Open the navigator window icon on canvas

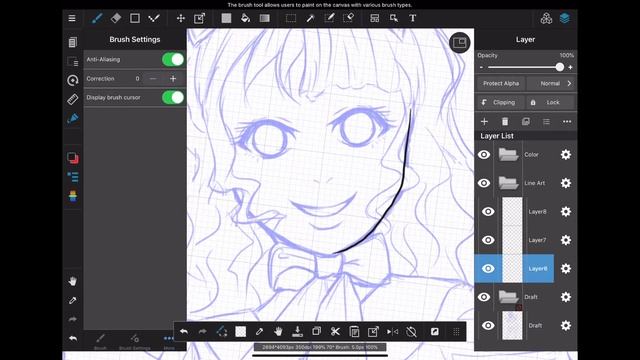coord(460,42)
